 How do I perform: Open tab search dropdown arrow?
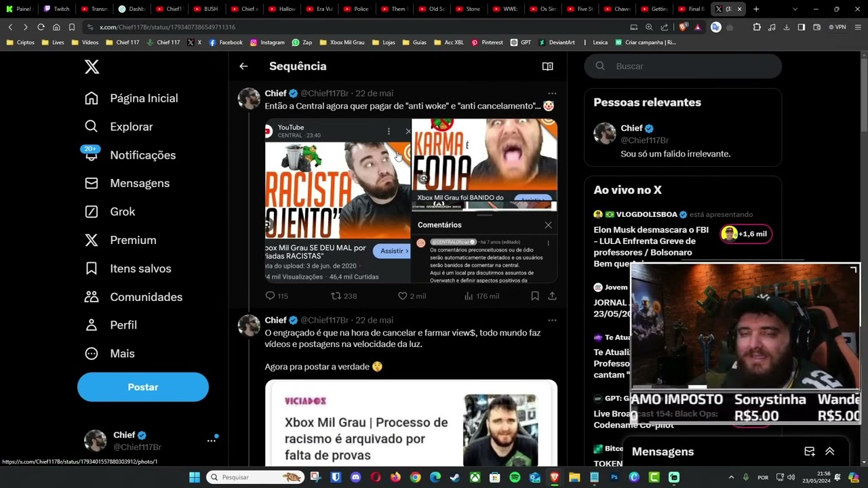(795, 9)
